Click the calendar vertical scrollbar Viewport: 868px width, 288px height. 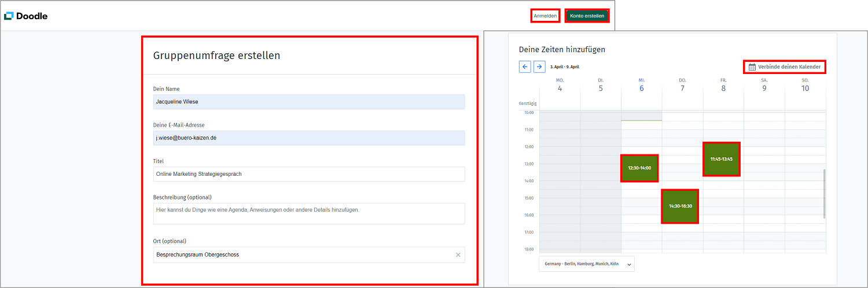click(825, 194)
